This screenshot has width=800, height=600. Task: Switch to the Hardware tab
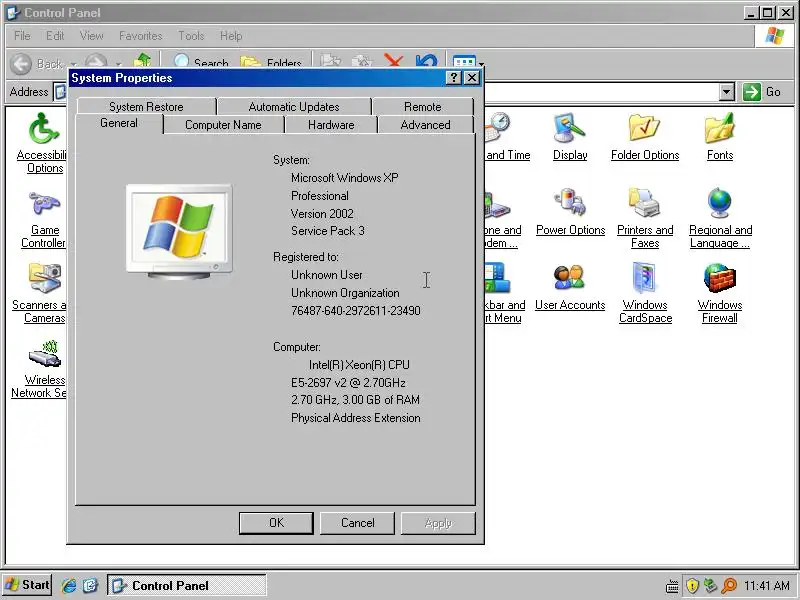331,125
